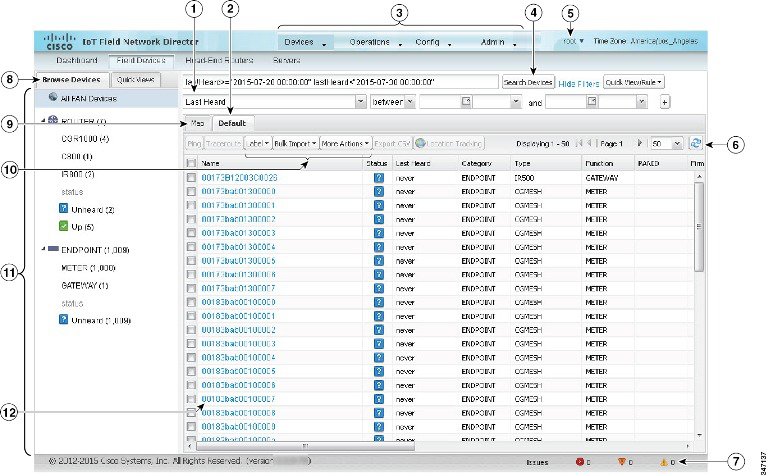Click the orange major issues icon

coord(624,463)
